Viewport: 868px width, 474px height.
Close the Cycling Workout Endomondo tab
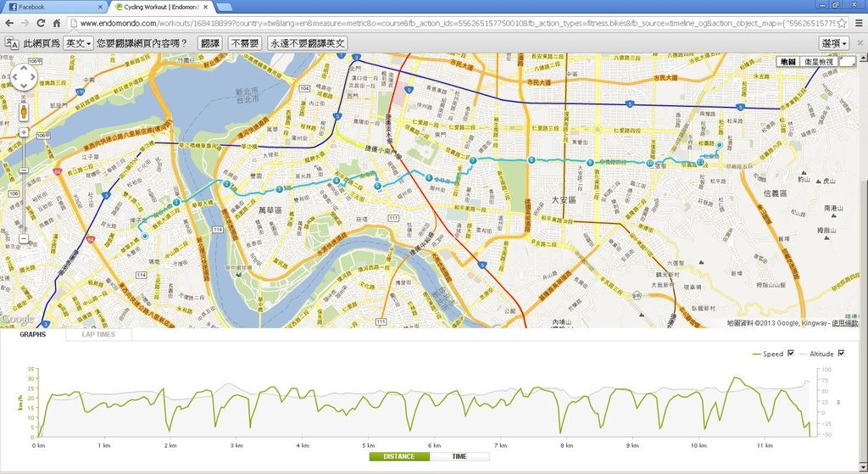(x=206, y=7)
